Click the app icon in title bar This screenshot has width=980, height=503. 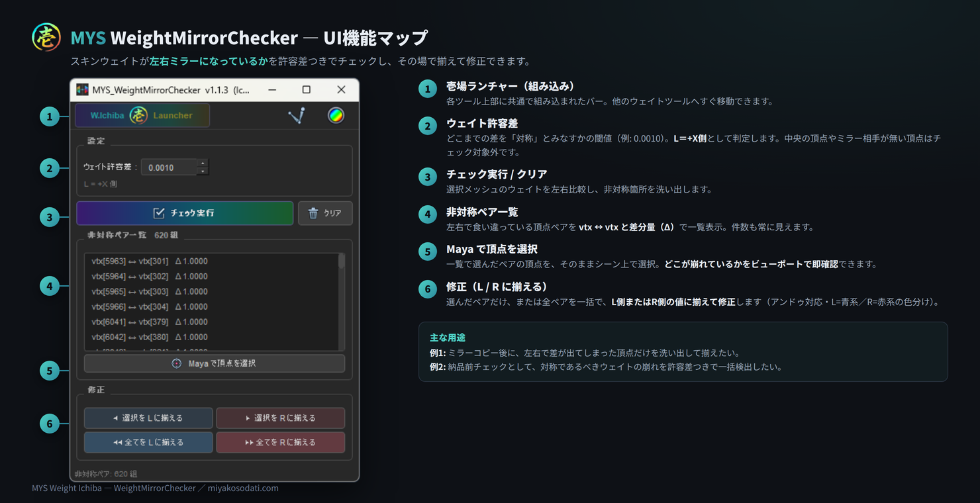[x=82, y=89]
